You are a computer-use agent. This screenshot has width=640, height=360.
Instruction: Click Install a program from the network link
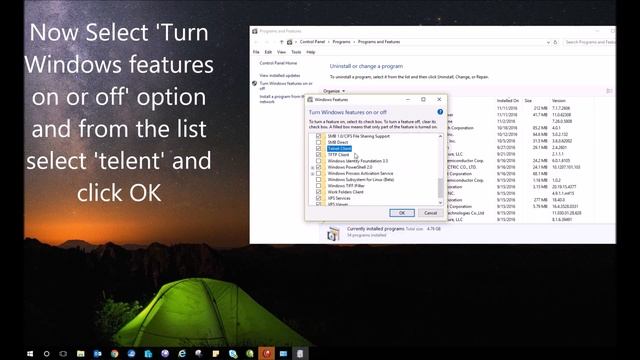pyautogui.click(x=282, y=99)
